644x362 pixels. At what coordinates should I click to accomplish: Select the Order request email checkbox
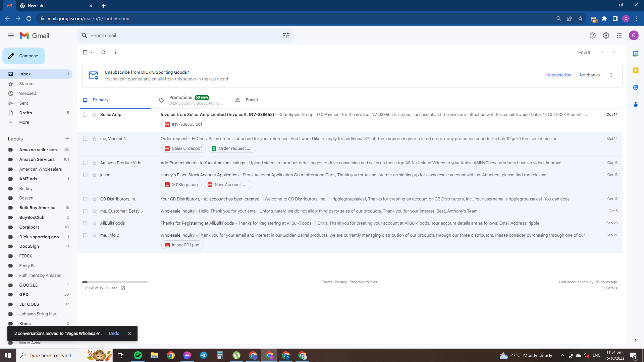click(x=85, y=139)
